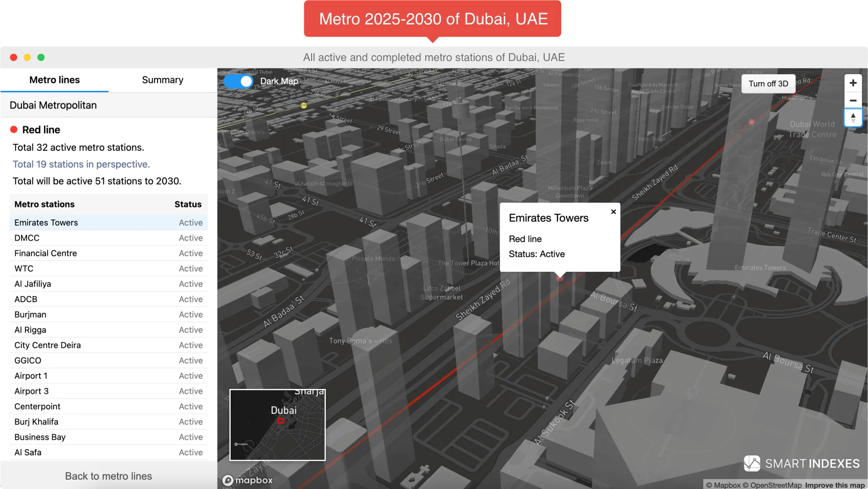Click the red dot beside Red line
The image size is (868, 489).
click(14, 129)
